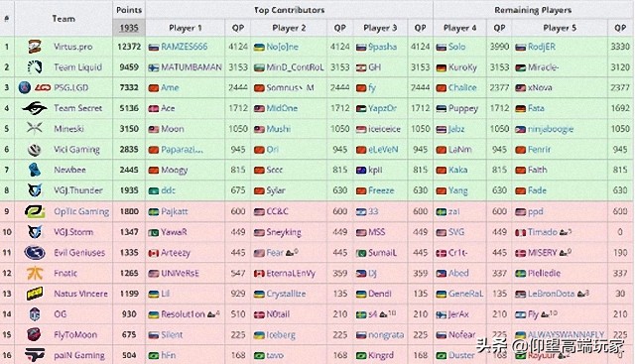
Task: Click the VGJ.Storm team logo
Action: pyautogui.click(x=35, y=232)
